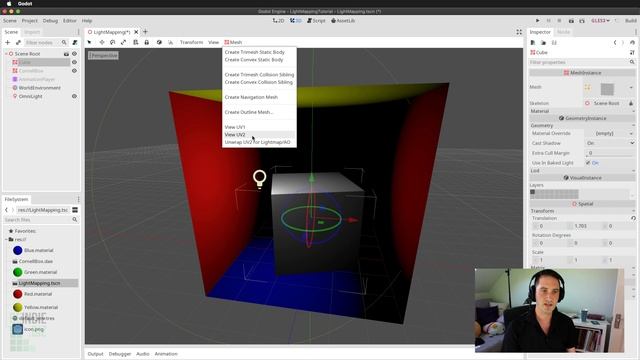The height and width of the screenshot is (360, 640).
Task: Click the list select tool icon
Action: [x=136, y=42]
